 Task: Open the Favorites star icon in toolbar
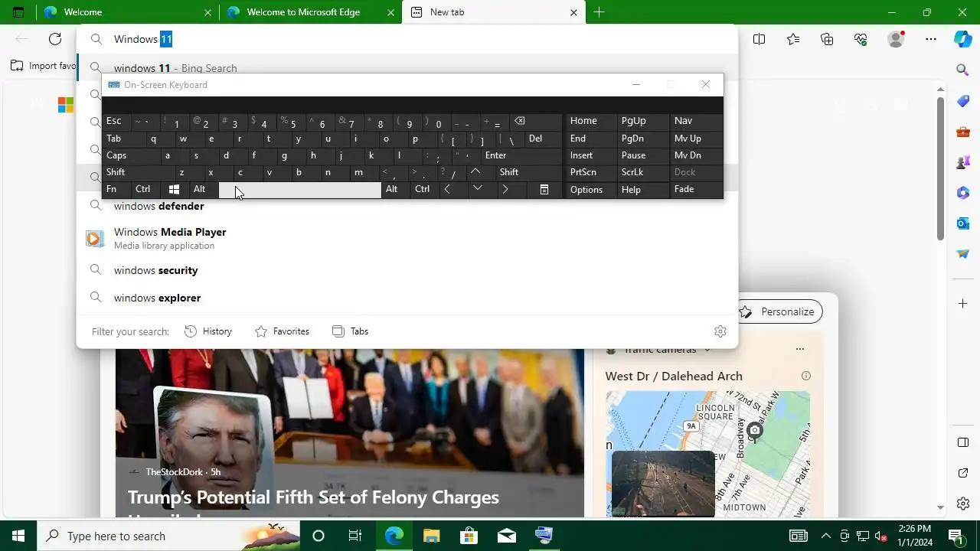point(792,39)
